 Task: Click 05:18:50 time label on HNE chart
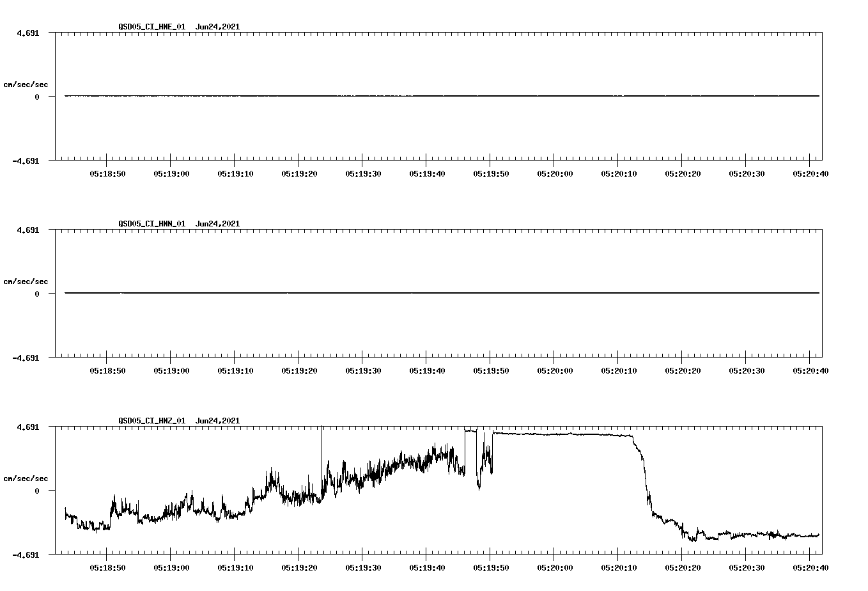[107, 173]
